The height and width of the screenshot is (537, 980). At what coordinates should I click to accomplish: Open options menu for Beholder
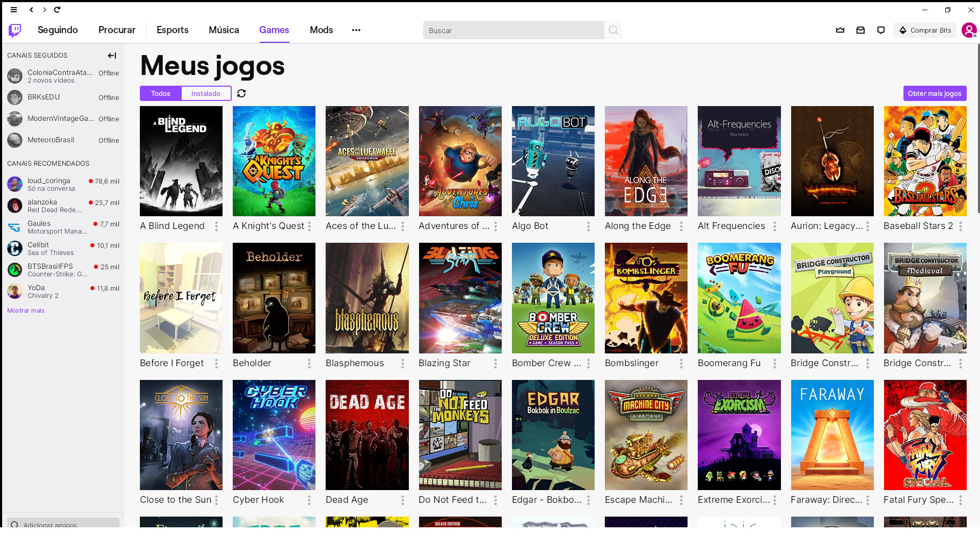309,364
